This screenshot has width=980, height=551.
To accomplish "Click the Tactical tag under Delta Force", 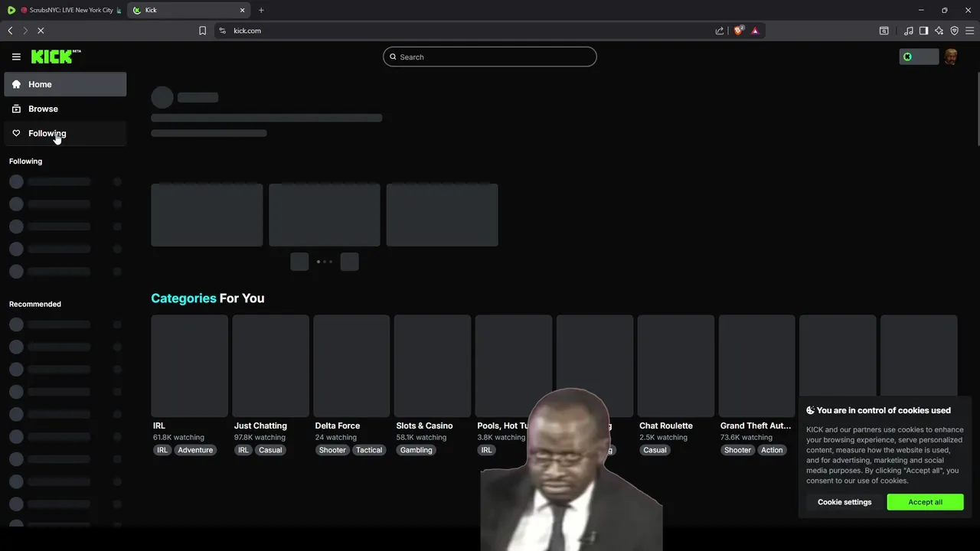I will coord(369,450).
